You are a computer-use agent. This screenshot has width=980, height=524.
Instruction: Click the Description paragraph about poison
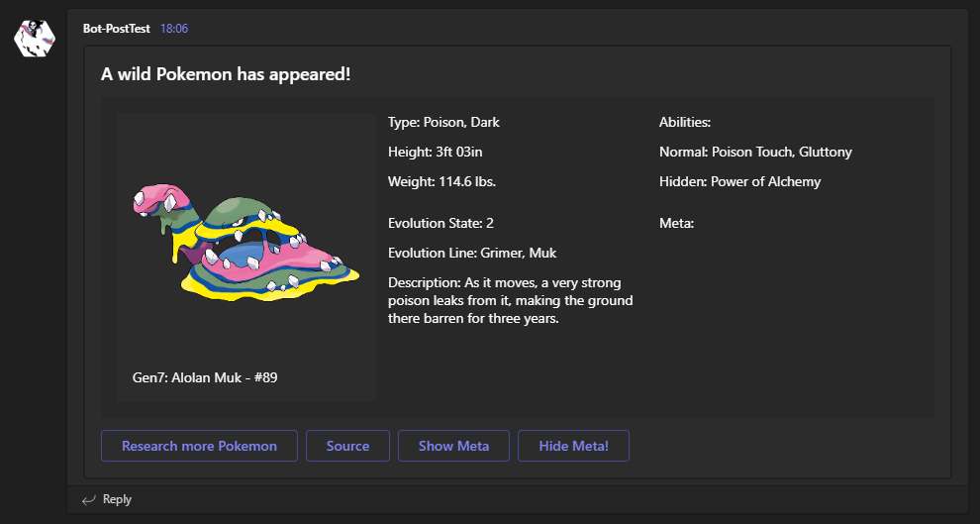click(x=511, y=301)
